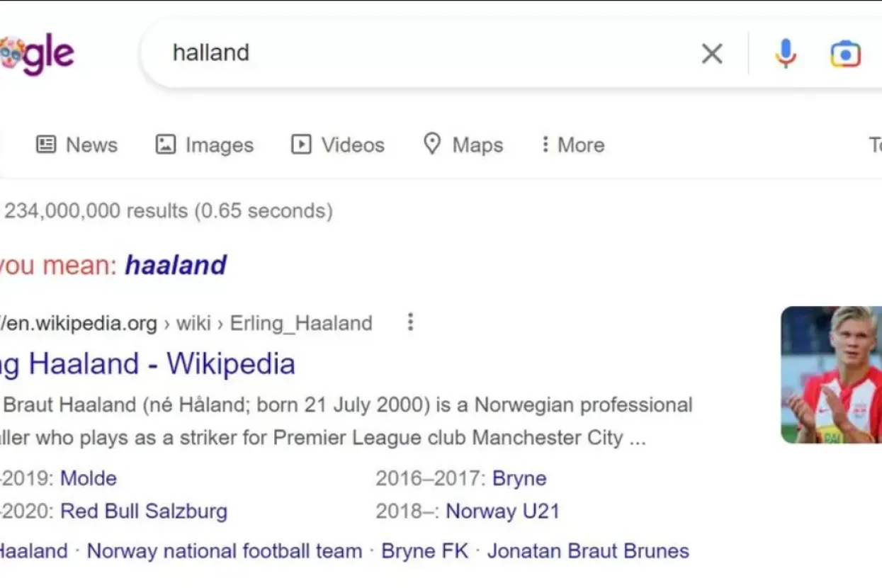Click the Haaland photo thumbnail

pyautogui.click(x=836, y=375)
